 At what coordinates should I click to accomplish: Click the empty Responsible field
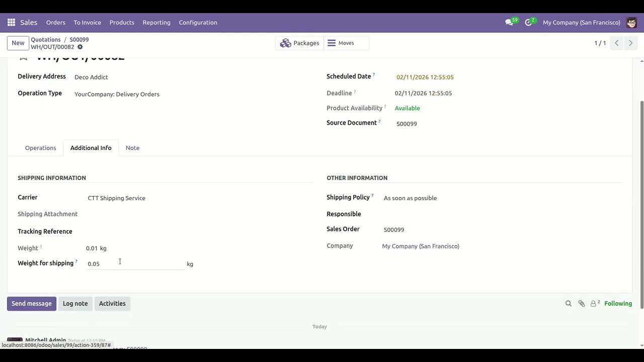[502, 214]
